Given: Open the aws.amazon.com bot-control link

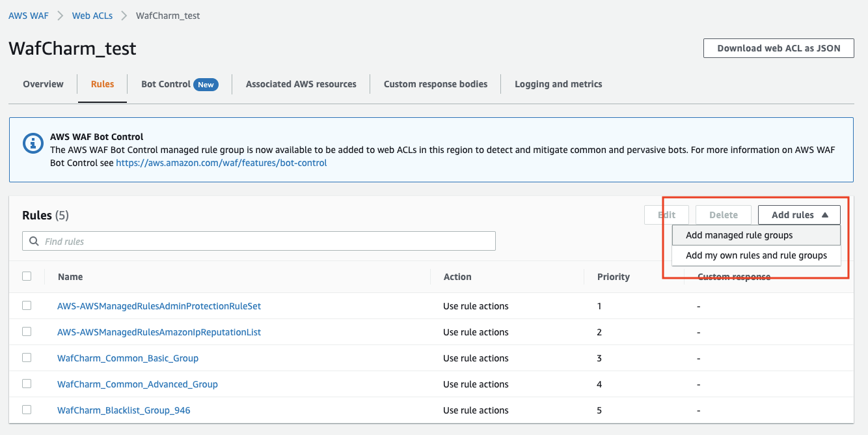Looking at the screenshot, I should tap(221, 163).
